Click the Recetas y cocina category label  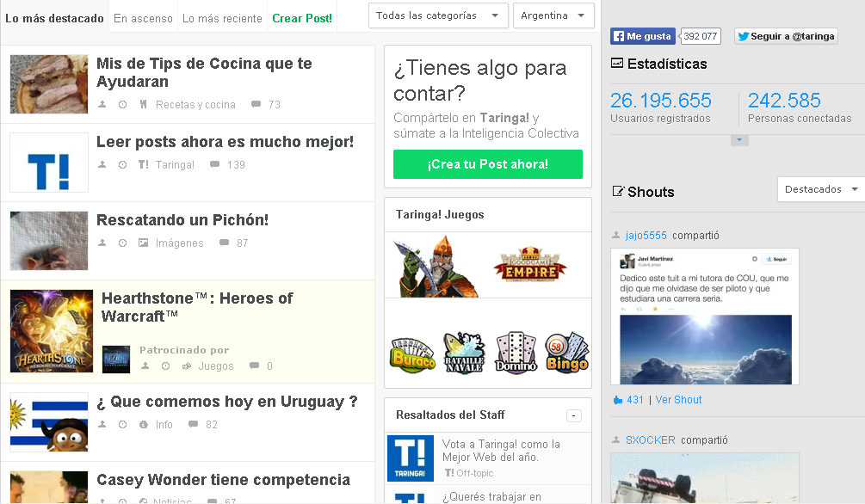(195, 104)
